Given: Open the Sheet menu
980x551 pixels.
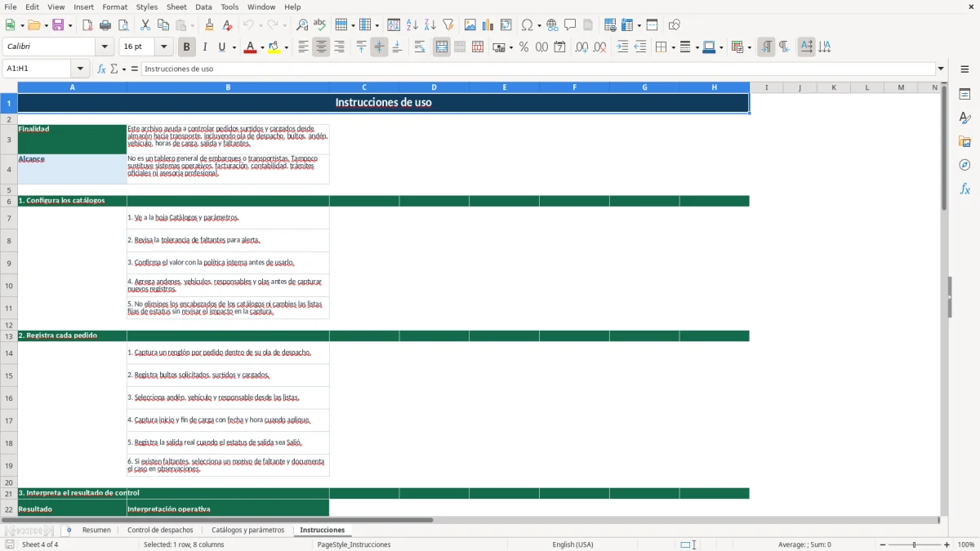Looking at the screenshot, I should (x=176, y=7).
